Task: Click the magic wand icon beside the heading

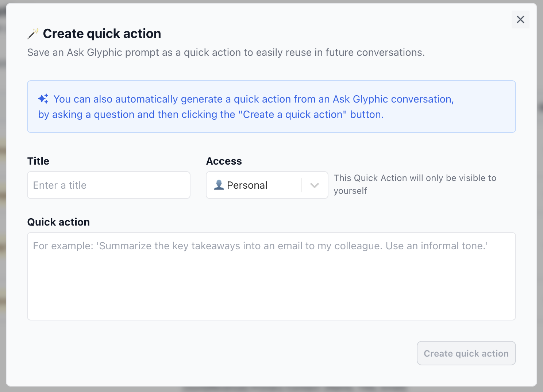Action: 33,34
